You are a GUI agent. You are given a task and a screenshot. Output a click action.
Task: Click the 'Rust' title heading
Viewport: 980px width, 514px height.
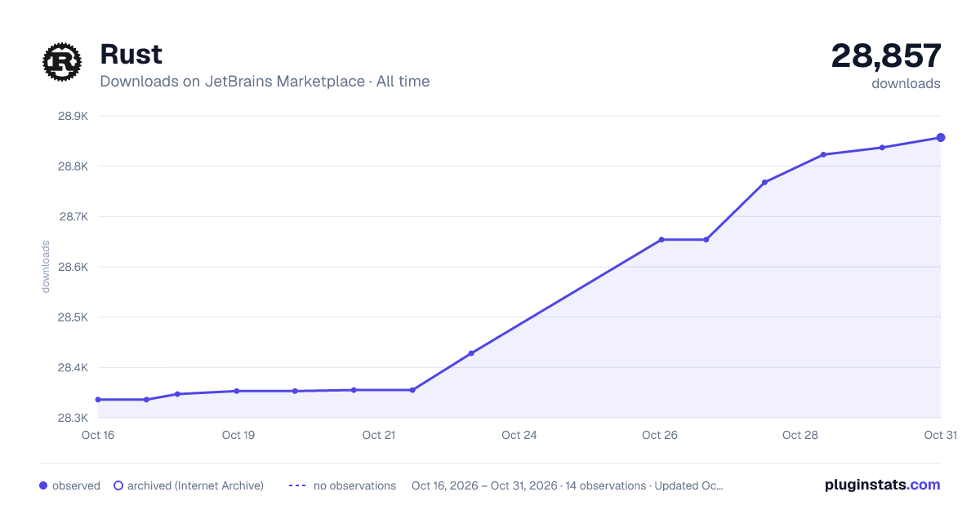pos(131,54)
